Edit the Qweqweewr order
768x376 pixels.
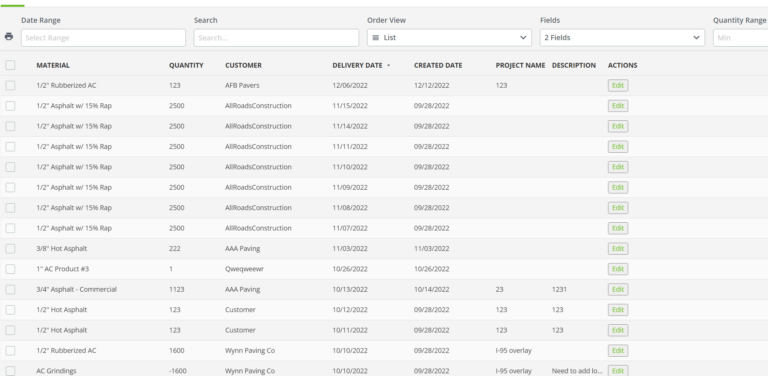tap(618, 269)
